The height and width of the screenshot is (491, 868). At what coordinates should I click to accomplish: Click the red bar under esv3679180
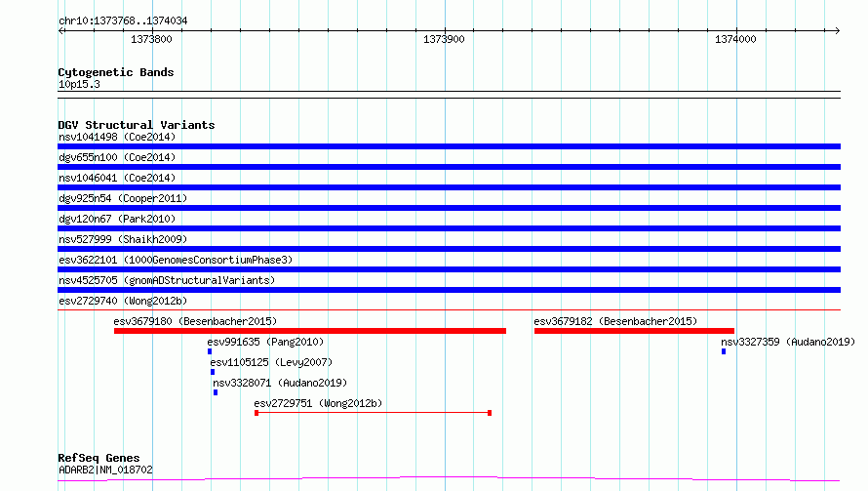[310, 331]
